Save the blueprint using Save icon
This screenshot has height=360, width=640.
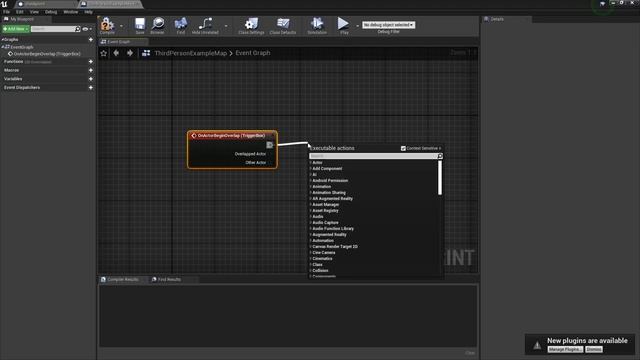[x=140, y=24]
